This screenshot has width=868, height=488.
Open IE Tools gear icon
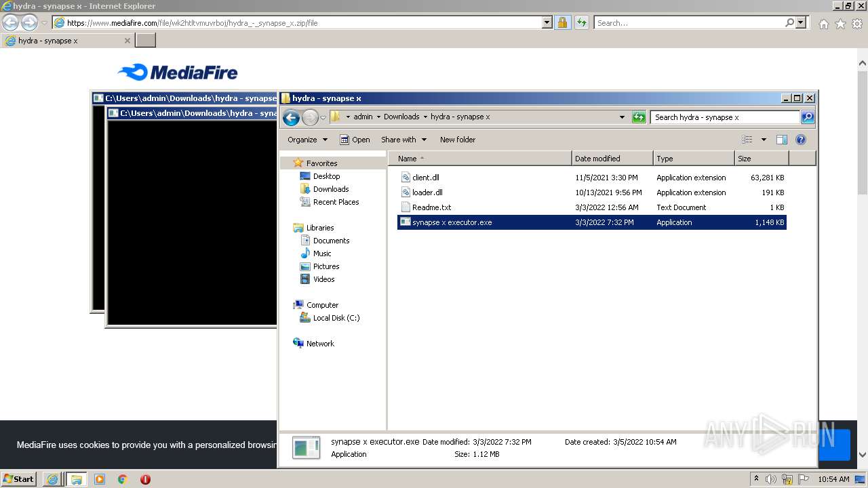[x=857, y=23]
